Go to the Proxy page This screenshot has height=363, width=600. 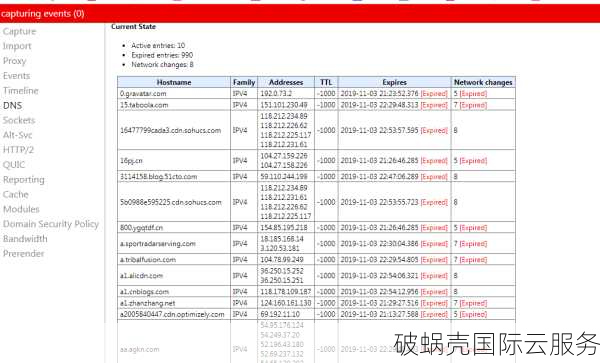pos(15,61)
